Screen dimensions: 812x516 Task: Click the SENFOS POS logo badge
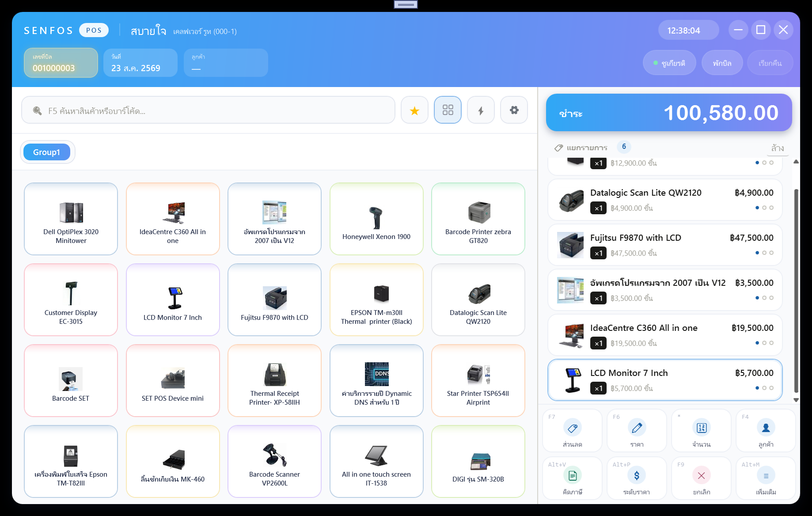[94, 30]
